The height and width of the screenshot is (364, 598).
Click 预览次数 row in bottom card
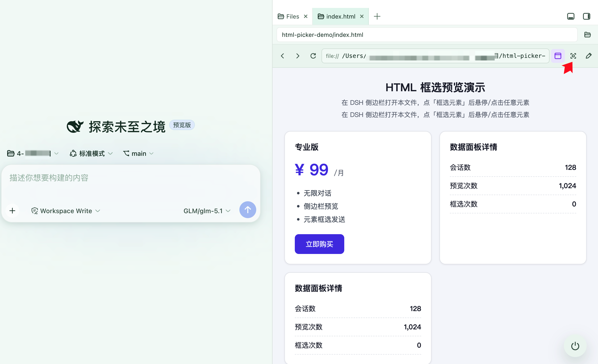point(358,327)
